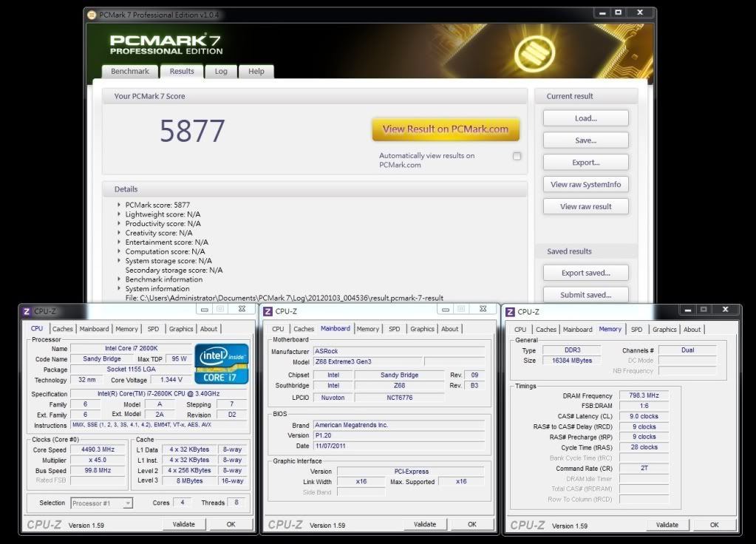Click the CAS# Latency 9.0 clocks field

(x=644, y=416)
